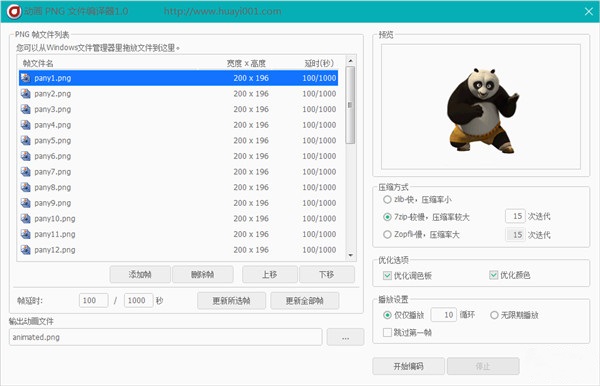Select 7zip slower compression radio option

(387, 217)
